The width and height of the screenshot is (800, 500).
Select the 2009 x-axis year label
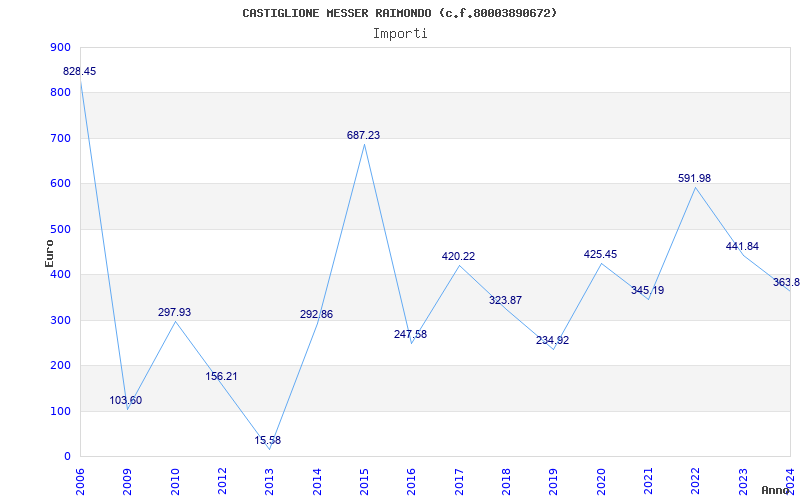click(x=127, y=481)
